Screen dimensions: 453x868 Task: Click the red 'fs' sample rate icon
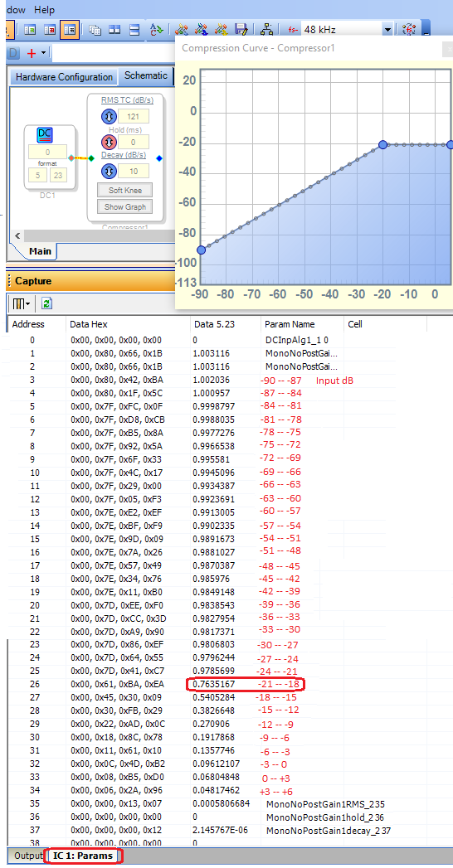pyautogui.click(x=294, y=30)
